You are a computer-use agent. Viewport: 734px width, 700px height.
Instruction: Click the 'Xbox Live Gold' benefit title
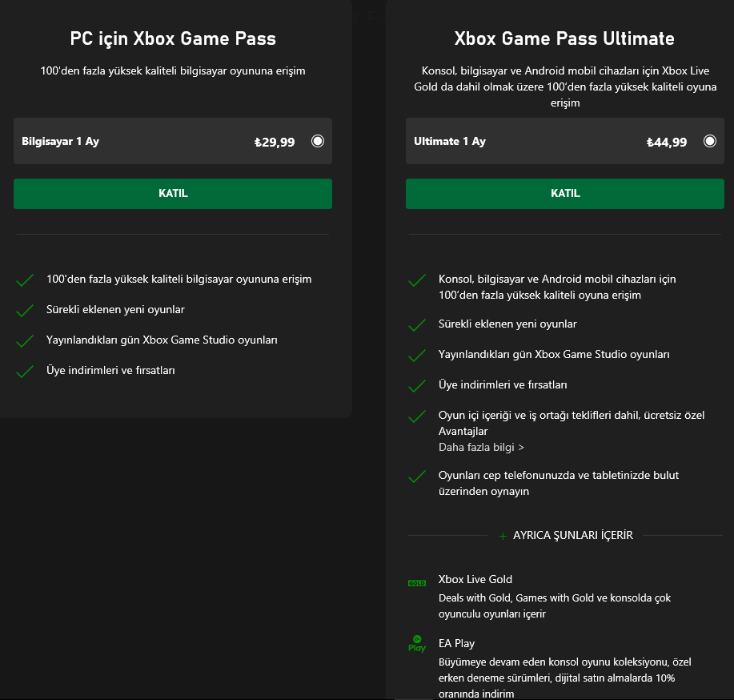click(x=475, y=579)
